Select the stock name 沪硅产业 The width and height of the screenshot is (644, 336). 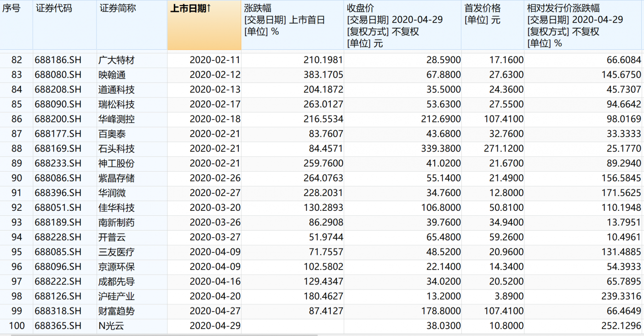pyautogui.click(x=116, y=296)
